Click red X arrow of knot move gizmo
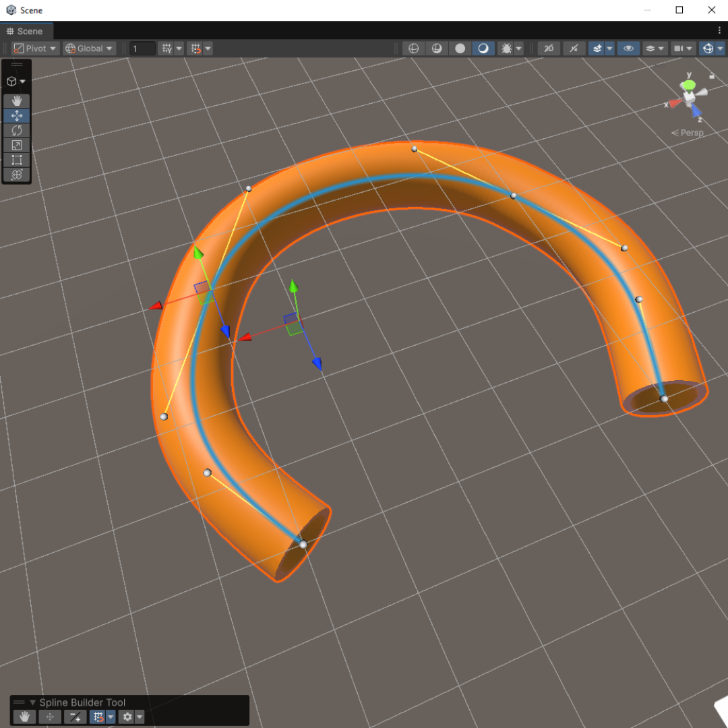Screen dimensions: 728x728 click(156, 305)
